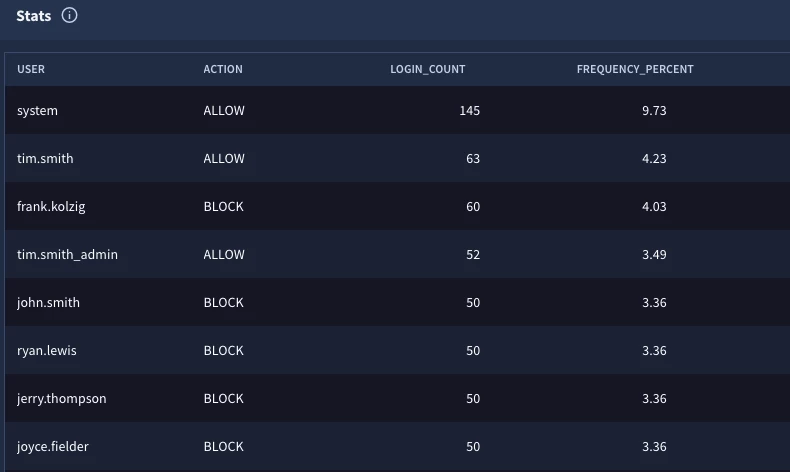Select the 'system' user cell
This screenshot has width=790, height=472.
37,110
